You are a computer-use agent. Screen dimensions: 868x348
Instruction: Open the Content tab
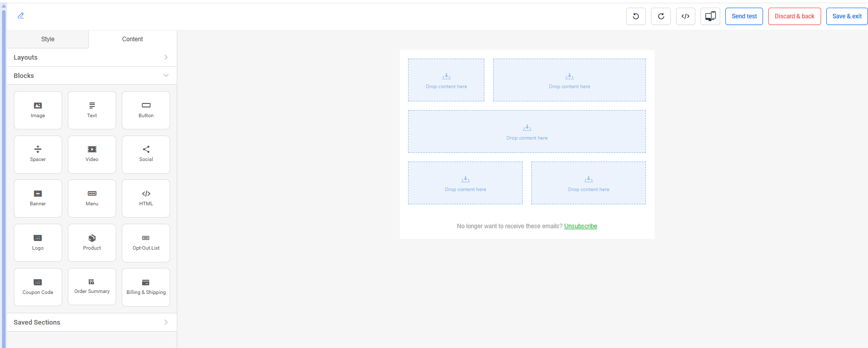click(132, 39)
